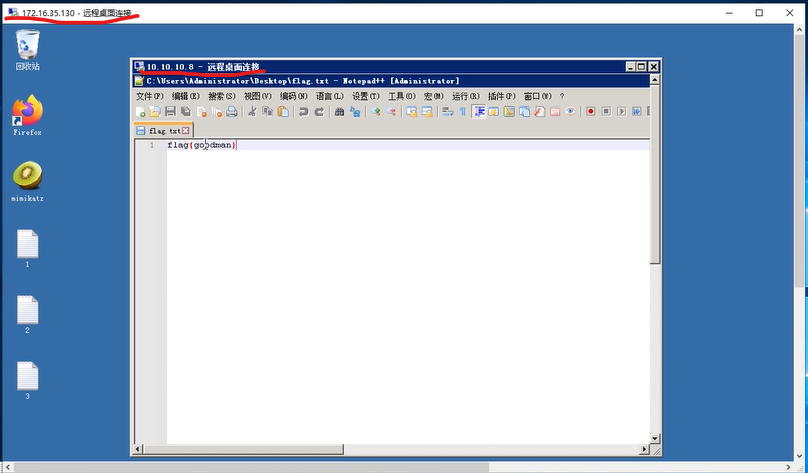Screen dimensions: 808x473
Task: Open Find with binoculars icon
Action: click(x=339, y=111)
